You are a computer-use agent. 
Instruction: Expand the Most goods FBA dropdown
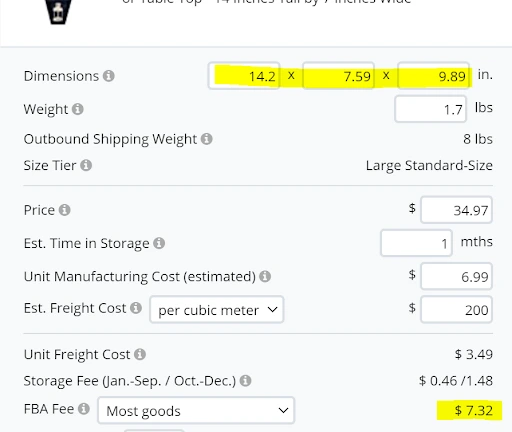point(196,410)
